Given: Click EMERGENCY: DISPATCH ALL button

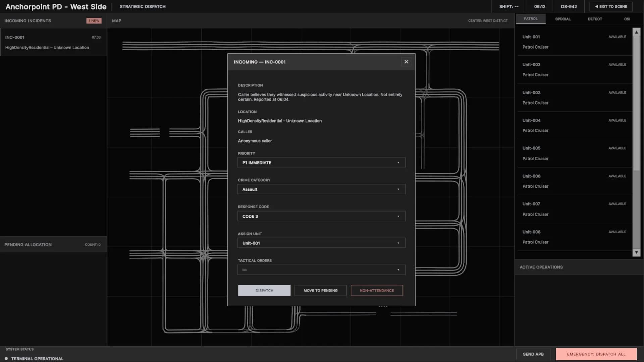Looking at the screenshot, I should [x=596, y=354].
